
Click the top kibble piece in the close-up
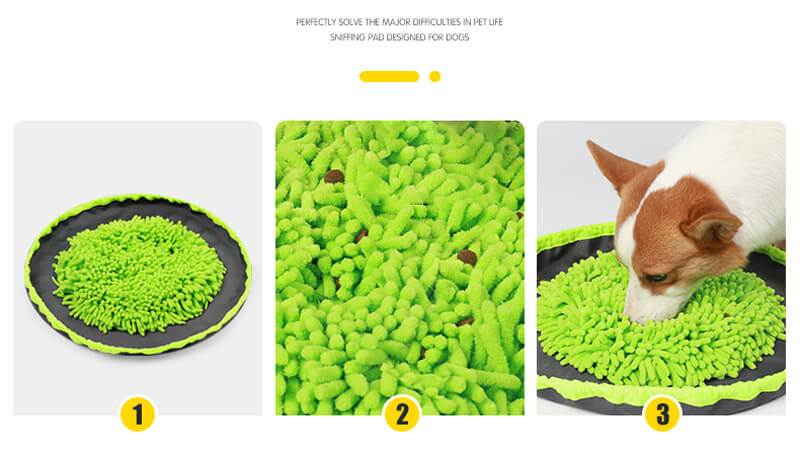coord(334,176)
